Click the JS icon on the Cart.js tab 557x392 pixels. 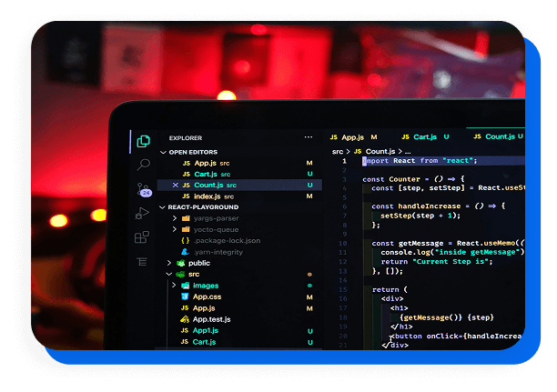[405, 136]
